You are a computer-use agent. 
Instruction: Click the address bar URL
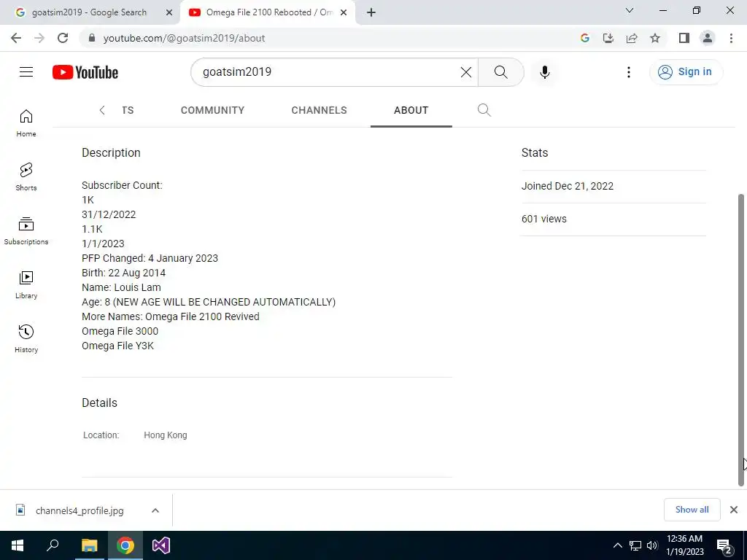(x=184, y=38)
